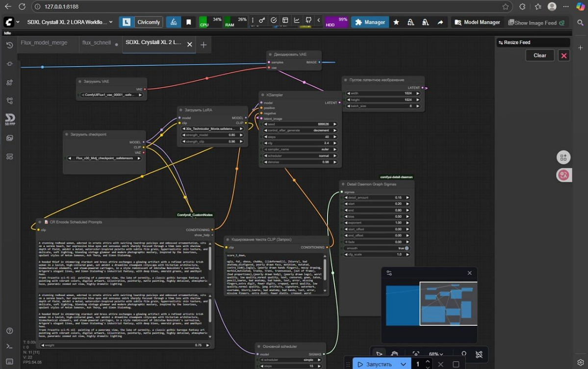The image size is (588, 369).
Task: Toggle link visibility icon in canvas toolbar
Action: (x=479, y=354)
